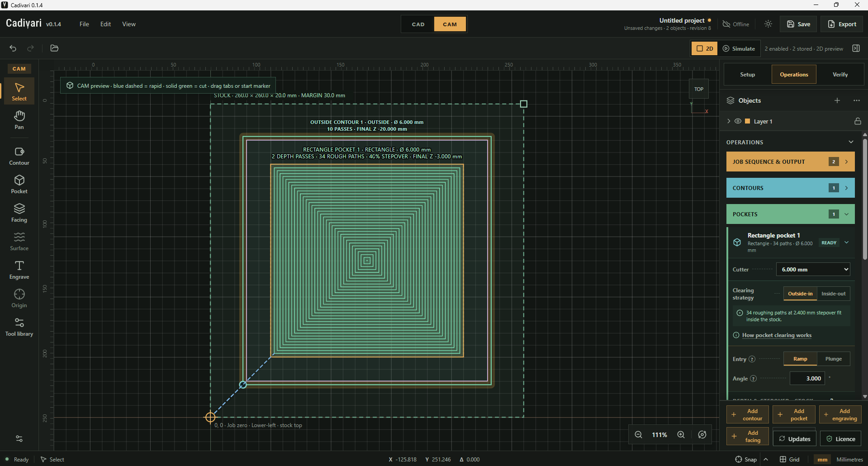Toggle Layer 1 visibility eye
Viewport: 868px width, 466px height.
click(x=738, y=121)
